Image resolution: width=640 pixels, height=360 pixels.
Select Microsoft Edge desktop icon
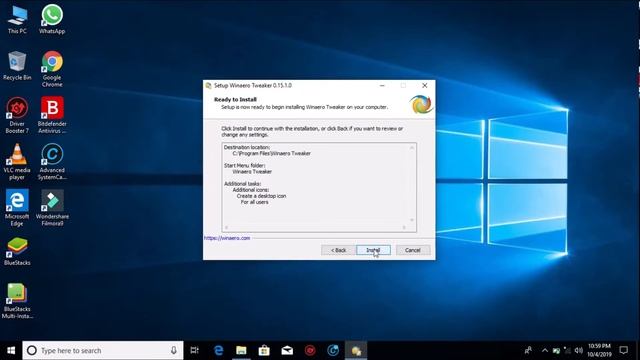(17, 208)
